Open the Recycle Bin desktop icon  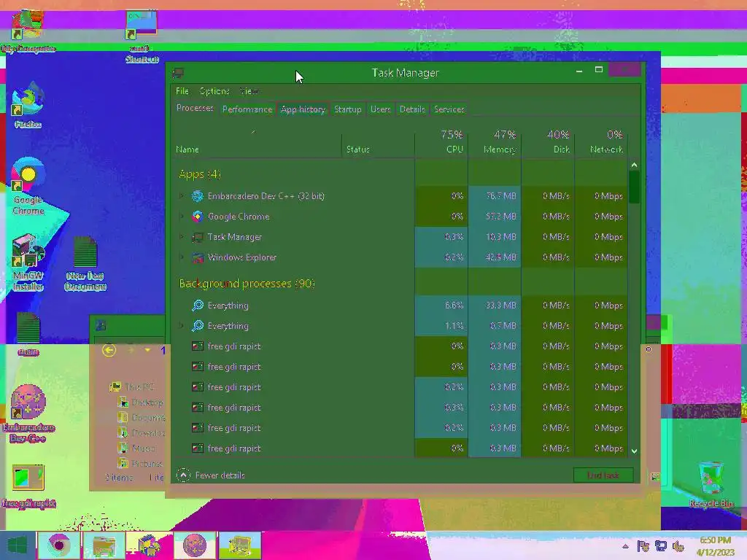(x=711, y=484)
